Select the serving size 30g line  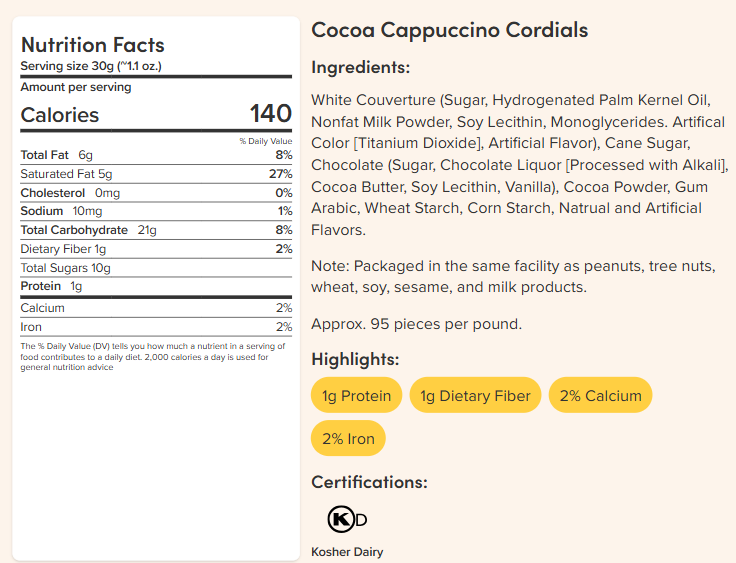tap(91, 67)
